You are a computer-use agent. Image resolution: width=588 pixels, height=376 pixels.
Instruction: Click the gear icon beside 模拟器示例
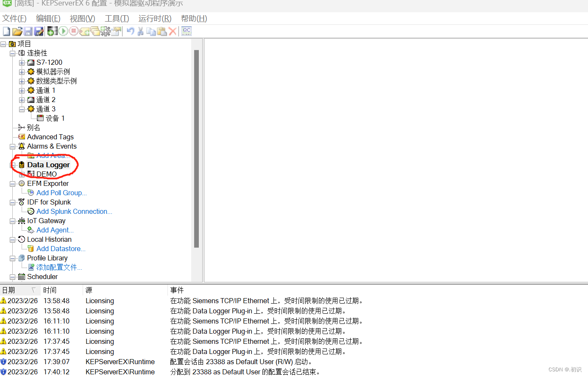[x=31, y=72]
